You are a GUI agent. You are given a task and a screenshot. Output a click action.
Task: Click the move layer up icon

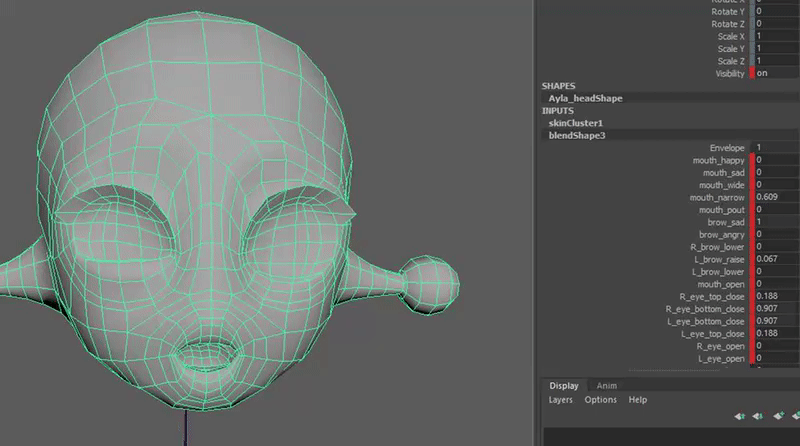(740, 415)
